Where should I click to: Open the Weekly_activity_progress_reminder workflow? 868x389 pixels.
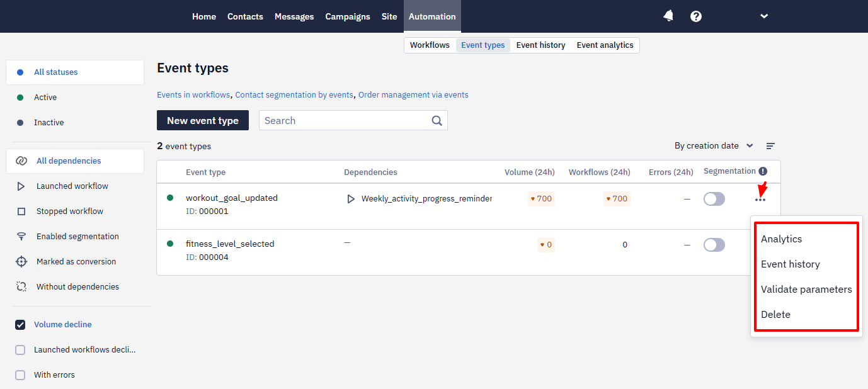click(426, 199)
